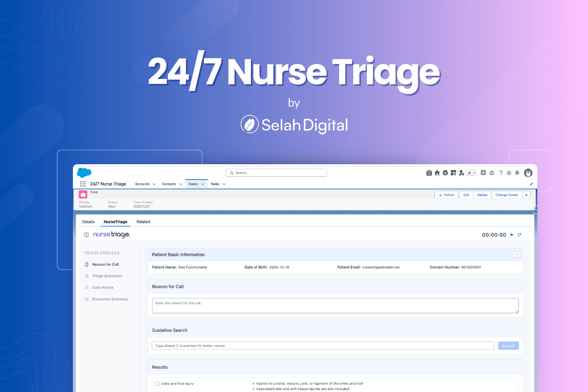This screenshot has width=588, height=392.
Task: Select Care Advice step
Action: 103,288
